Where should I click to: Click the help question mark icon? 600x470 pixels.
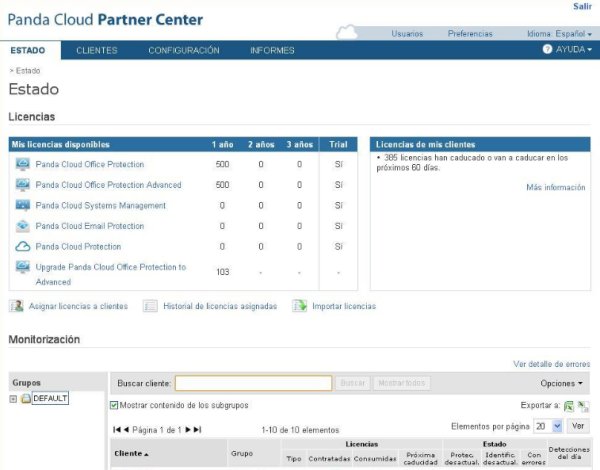coord(547,49)
